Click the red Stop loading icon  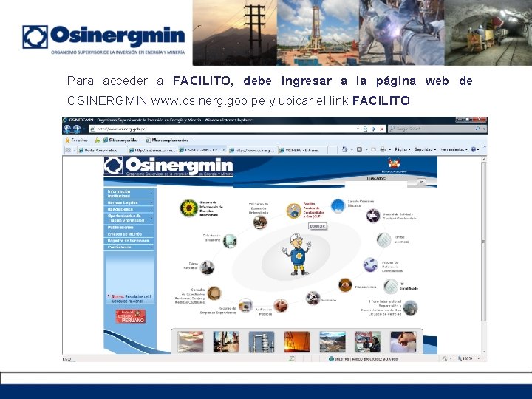pos(382,129)
